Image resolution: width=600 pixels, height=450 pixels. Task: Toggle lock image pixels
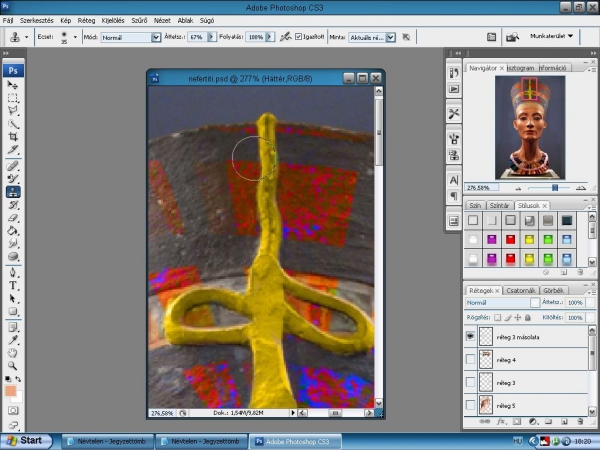pyautogui.click(x=508, y=317)
